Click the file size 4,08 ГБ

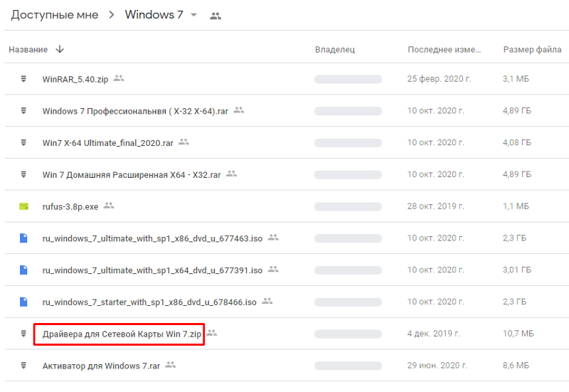[x=517, y=143]
